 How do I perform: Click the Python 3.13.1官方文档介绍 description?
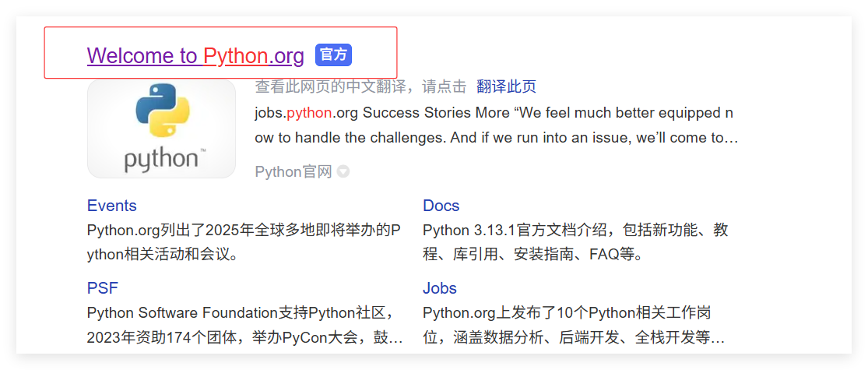[x=575, y=242]
